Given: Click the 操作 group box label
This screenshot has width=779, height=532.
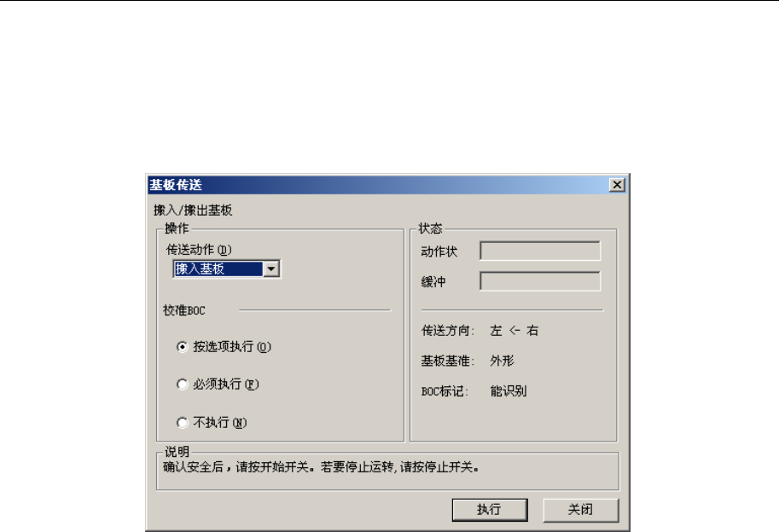Looking at the screenshot, I should 177,228.
